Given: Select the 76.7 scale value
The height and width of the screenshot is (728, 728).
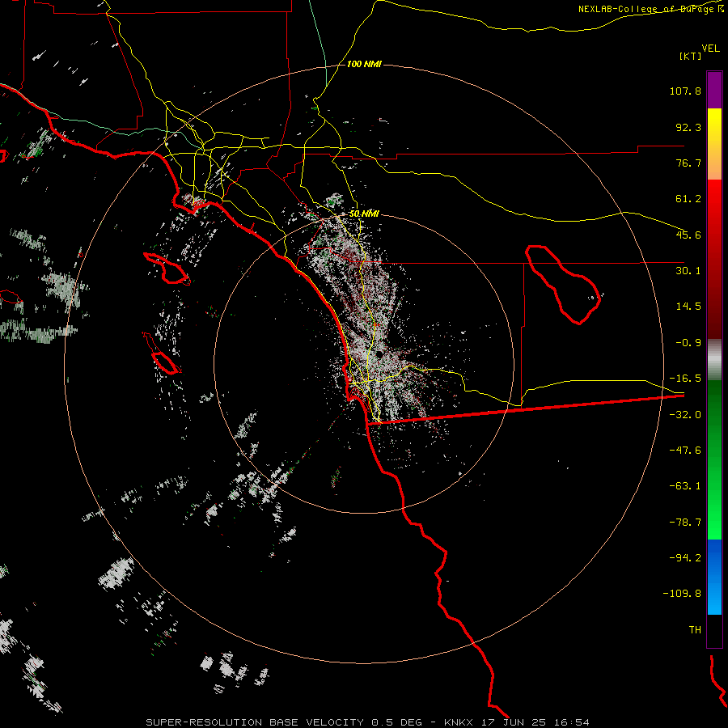Looking at the screenshot, I should (x=688, y=163).
